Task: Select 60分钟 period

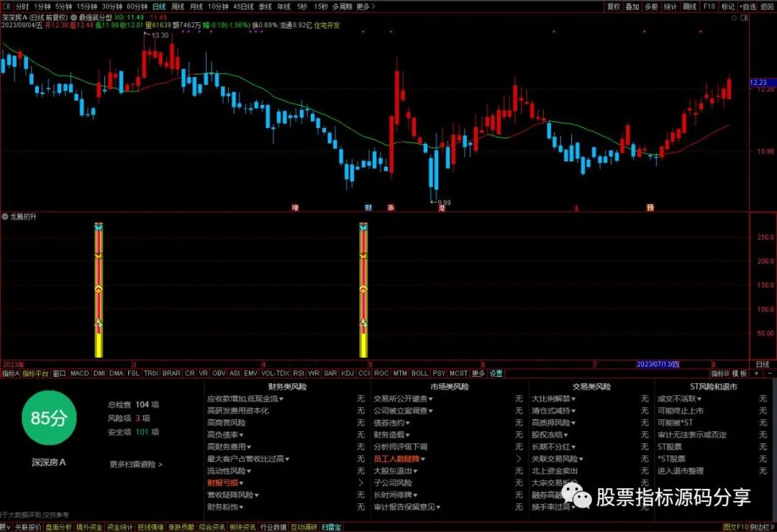Action: (x=137, y=6)
